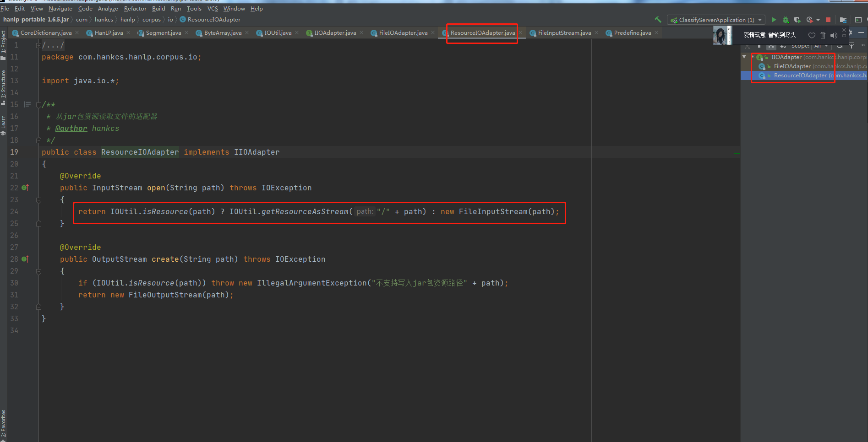Click the song title 爱情玩意 曾输到尽头
The image size is (868, 442).
pos(770,35)
